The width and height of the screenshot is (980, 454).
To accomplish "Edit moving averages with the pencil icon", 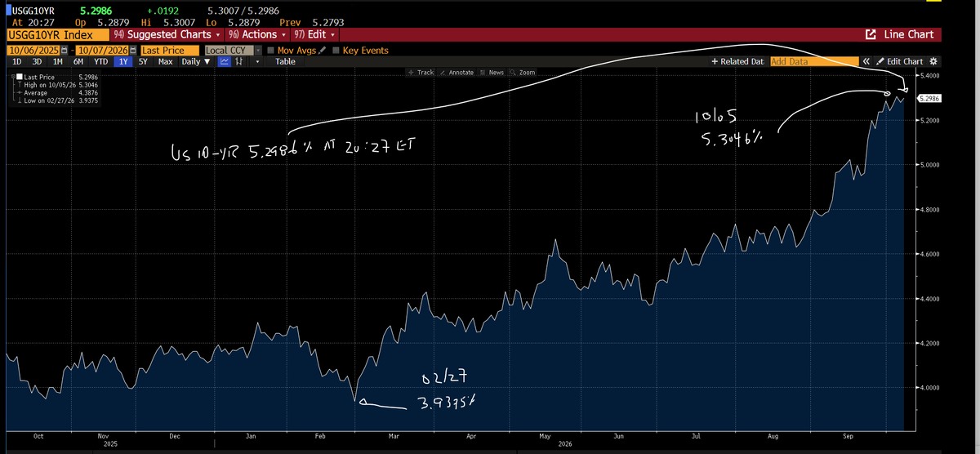I will click(322, 50).
